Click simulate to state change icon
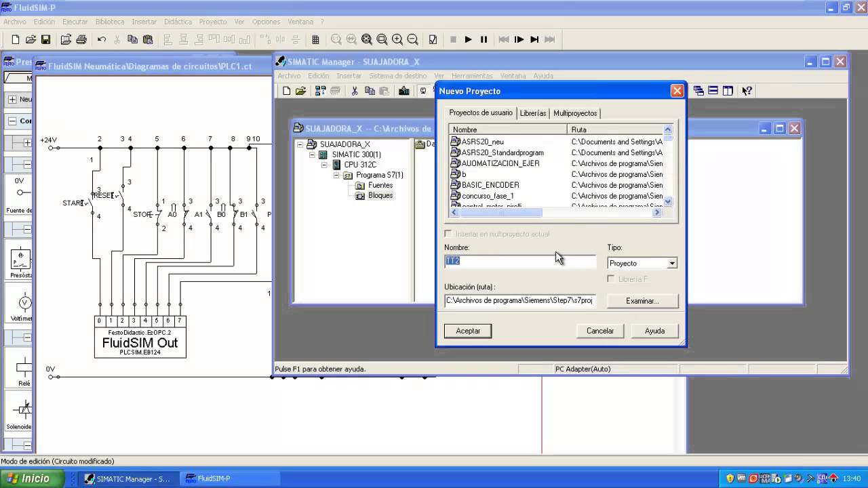The width and height of the screenshot is (868, 488). pyautogui.click(x=534, y=40)
